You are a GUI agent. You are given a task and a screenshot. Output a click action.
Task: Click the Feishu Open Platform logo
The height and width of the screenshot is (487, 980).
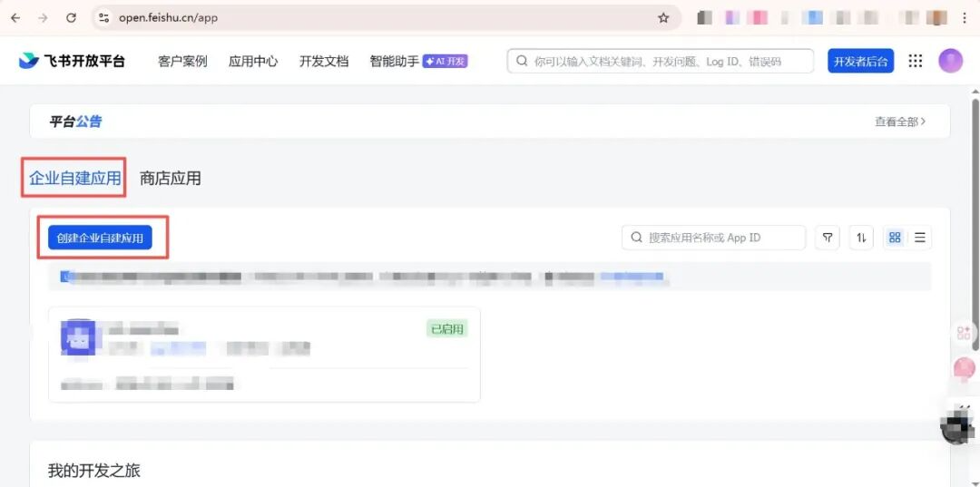click(x=72, y=61)
